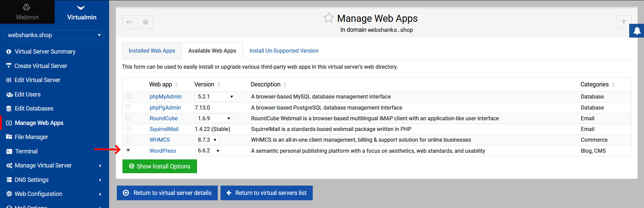This screenshot has height=208, width=644.
Task: Open WHMCS version 8.7.3 dropdown
Action: point(207,140)
